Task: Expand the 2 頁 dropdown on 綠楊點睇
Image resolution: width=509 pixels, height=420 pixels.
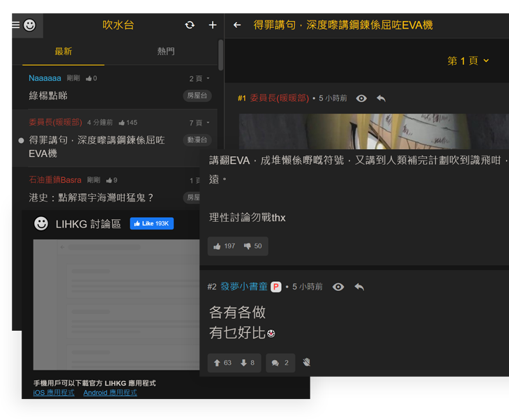Action: pos(199,79)
